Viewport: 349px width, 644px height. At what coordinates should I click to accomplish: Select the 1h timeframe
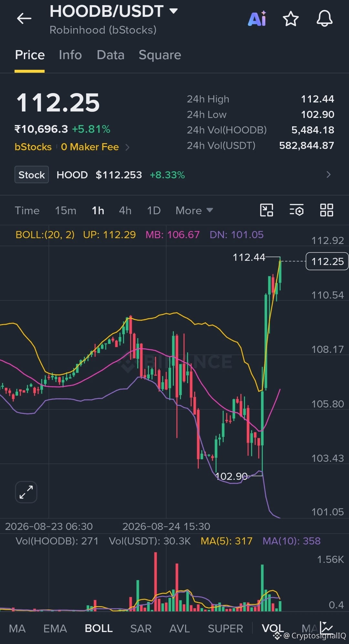(x=98, y=211)
